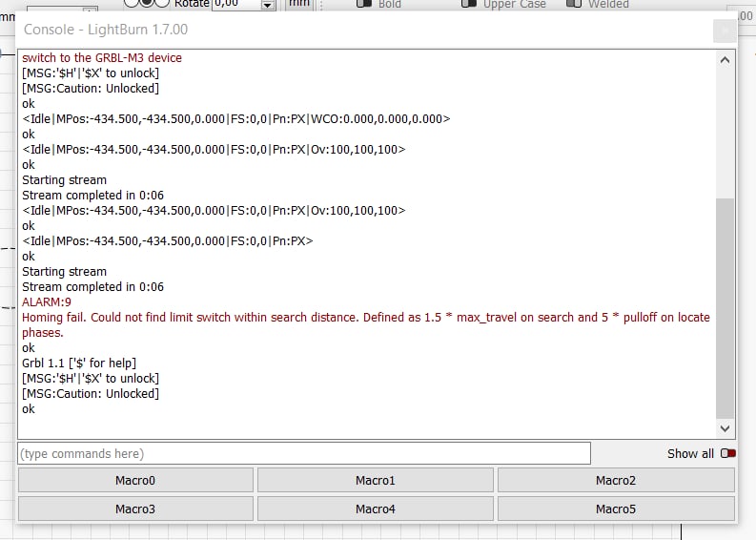
Task: Trigger the Macro3 button
Action: 135,509
